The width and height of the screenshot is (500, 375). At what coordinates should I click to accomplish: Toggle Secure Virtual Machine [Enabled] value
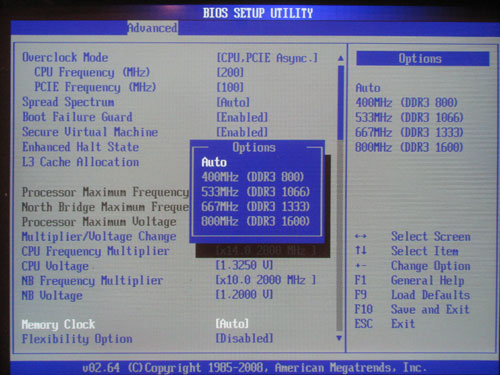(242, 132)
